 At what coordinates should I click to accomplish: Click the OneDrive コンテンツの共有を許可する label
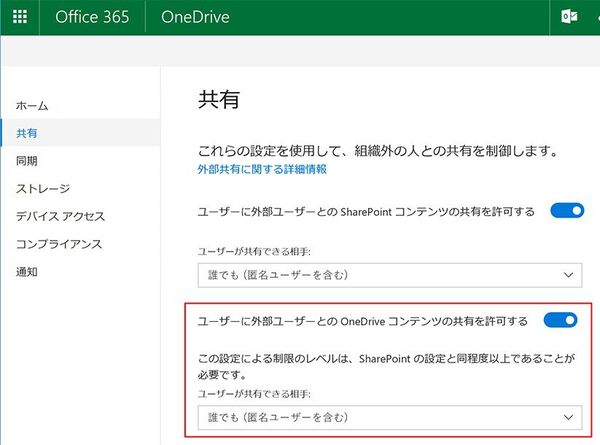[x=363, y=321]
